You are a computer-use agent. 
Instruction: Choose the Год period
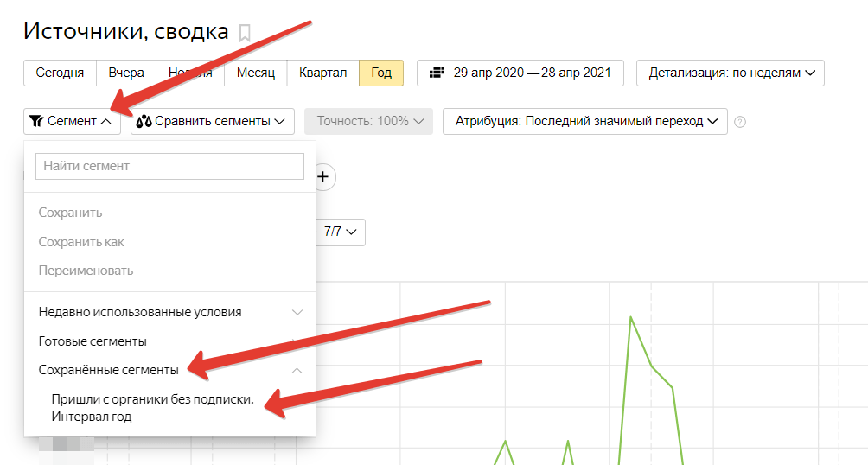pyautogui.click(x=381, y=73)
